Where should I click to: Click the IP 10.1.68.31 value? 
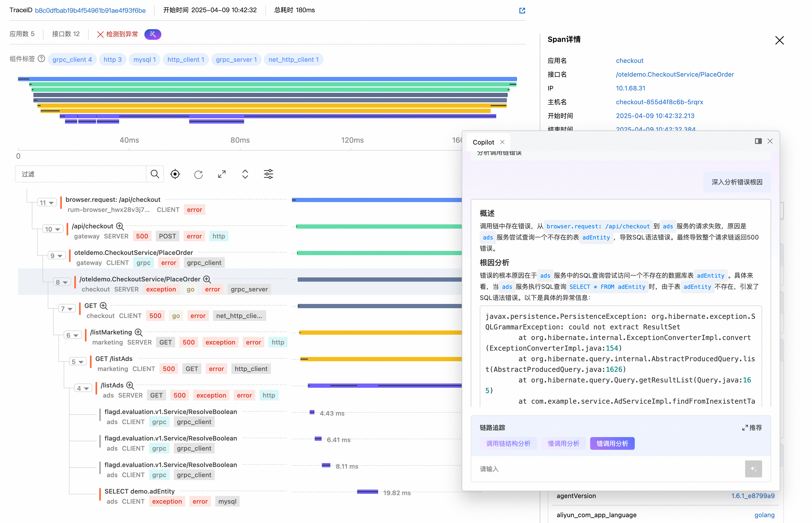coord(630,88)
